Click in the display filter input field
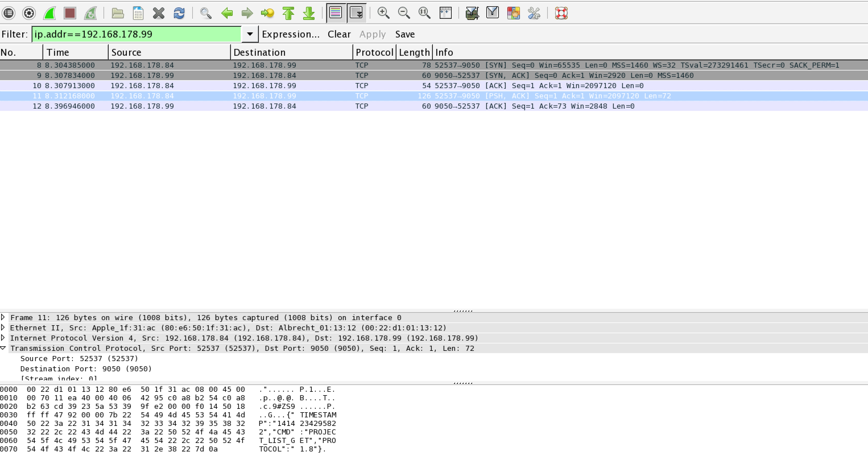Screen dimensions: 868x464 coord(137,34)
